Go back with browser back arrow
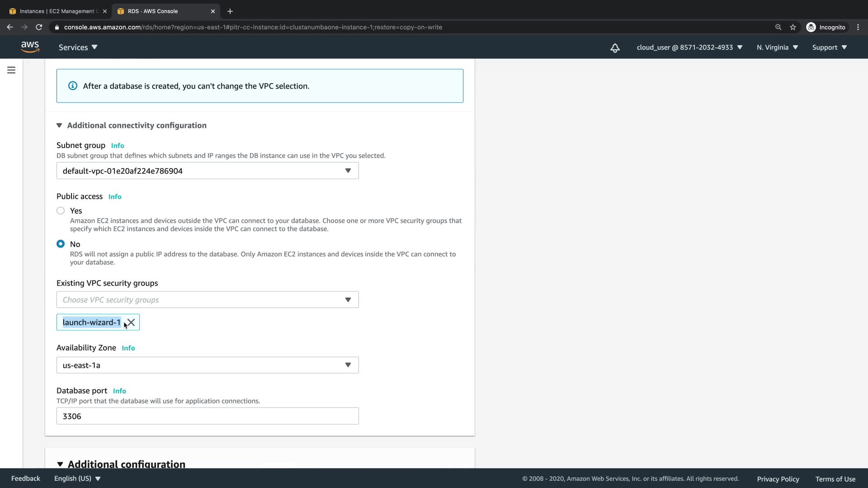The height and width of the screenshot is (488, 868). click(x=10, y=27)
